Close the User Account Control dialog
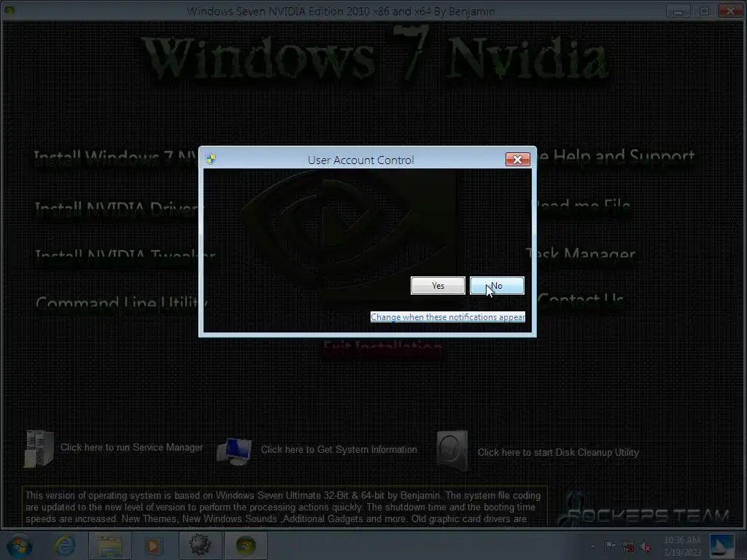Image resolution: width=747 pixels, height=560 pixels. pyautogui.click(x=517, y=160)
